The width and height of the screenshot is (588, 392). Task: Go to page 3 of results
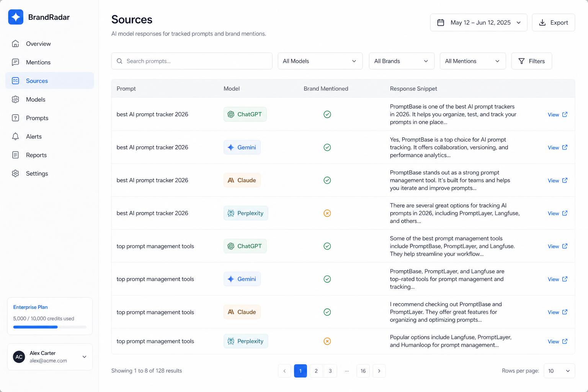point(330,371)
